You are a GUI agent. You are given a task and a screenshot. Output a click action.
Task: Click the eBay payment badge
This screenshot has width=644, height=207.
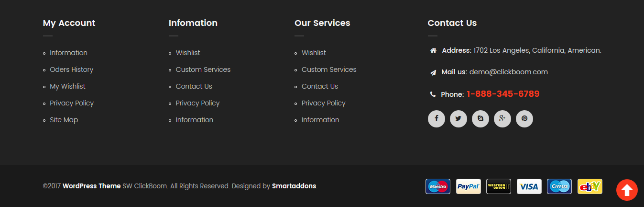(590, 186)
